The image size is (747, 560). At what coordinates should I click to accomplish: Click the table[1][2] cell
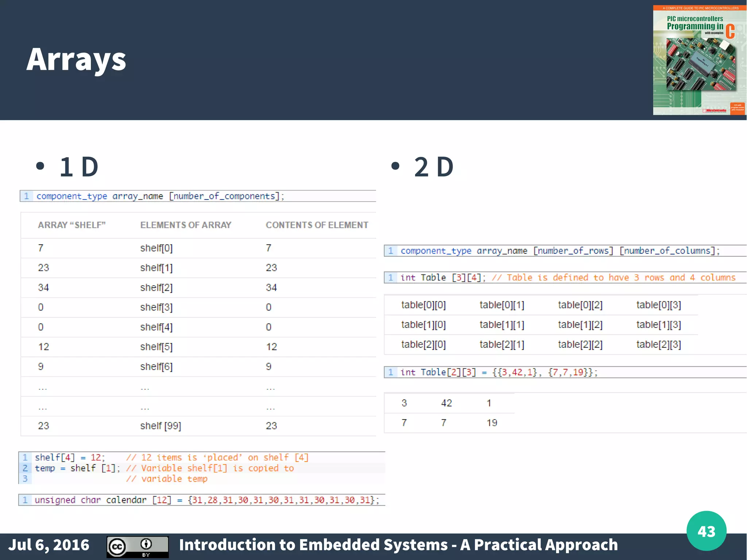(580, 325)
